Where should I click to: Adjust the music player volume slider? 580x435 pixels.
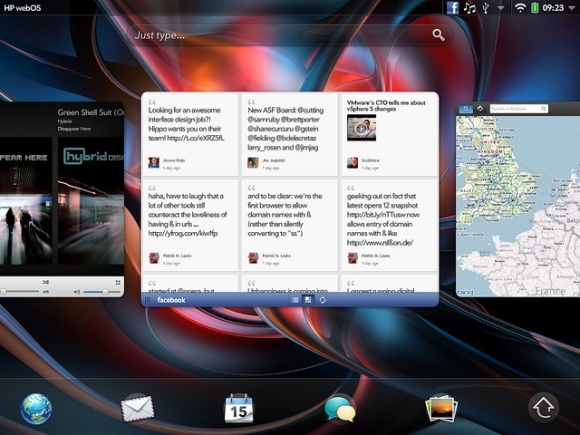point(102,292)
